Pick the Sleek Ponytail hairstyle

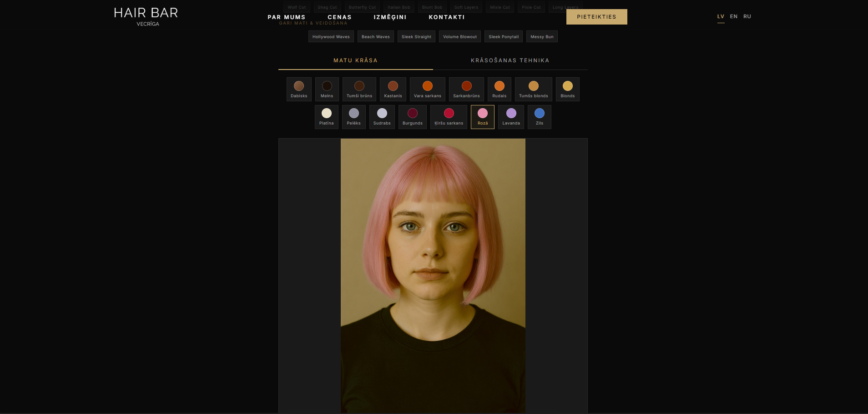point(504,37)
